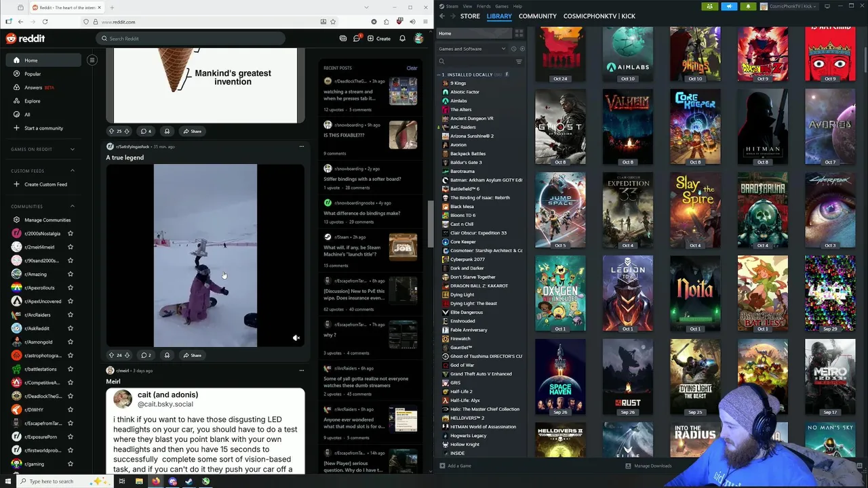Open Reddit user avatar menu
Image resolution: width=868 pixels, height=488 pixels.
point(419,39)
